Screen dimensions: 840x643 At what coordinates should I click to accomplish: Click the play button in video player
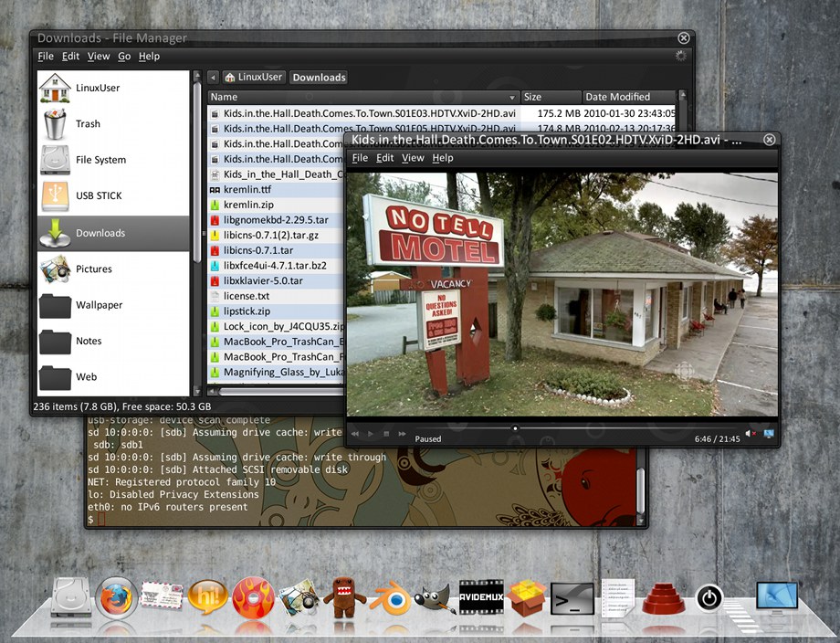point(370,434)
